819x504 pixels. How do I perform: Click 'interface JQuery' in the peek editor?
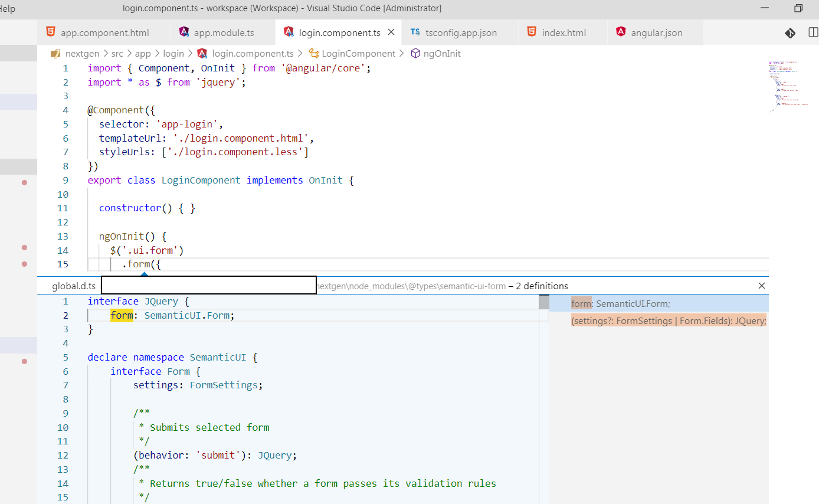pyautogui.click(x=133, y=301)
